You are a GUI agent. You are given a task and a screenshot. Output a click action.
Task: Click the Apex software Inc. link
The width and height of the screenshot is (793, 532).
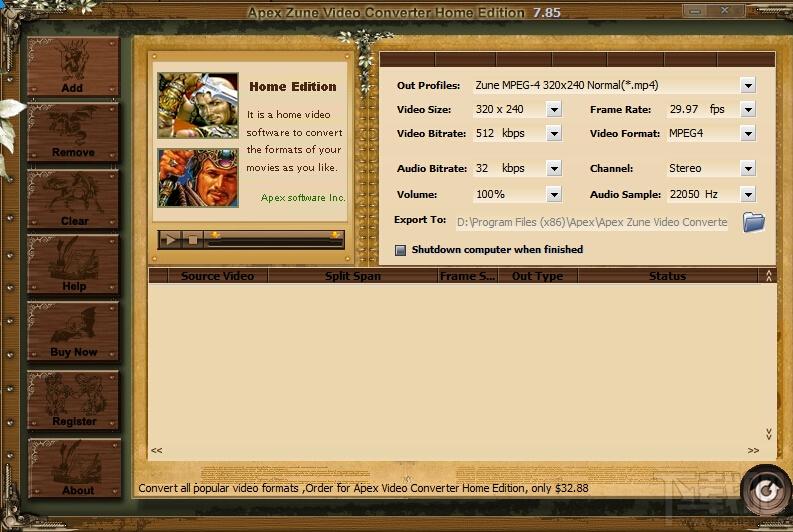303,198
